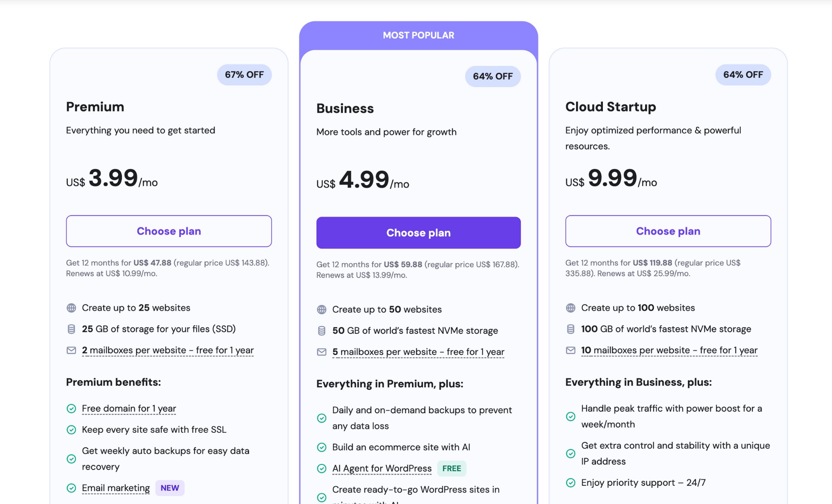The width and height of the screenshot is (832, 504).
Task: Click the globe icon beside Premium's website count
Action: (x=70, y=307)
